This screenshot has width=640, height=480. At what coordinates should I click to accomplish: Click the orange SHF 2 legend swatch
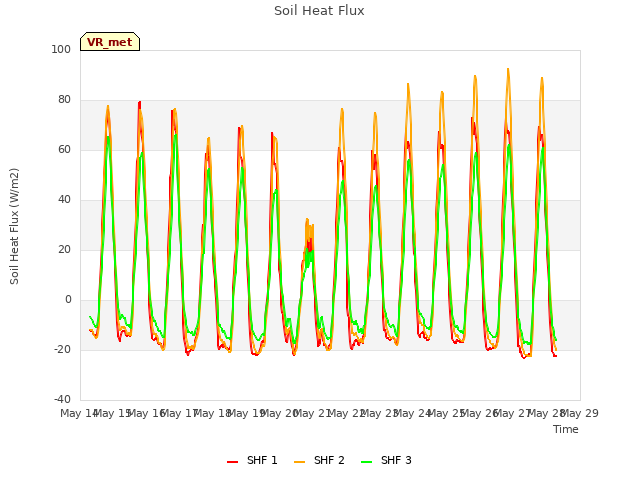coord(300,462)
